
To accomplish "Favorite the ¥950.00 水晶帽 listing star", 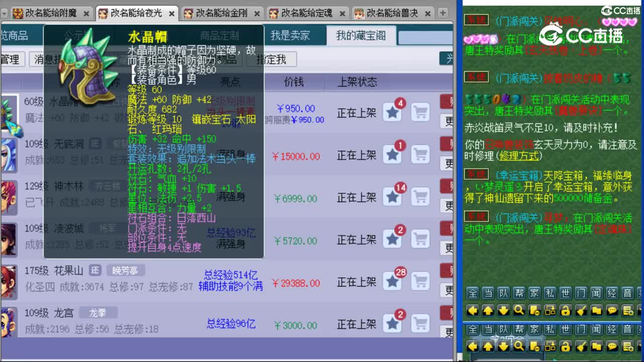I will click(392, 113).
